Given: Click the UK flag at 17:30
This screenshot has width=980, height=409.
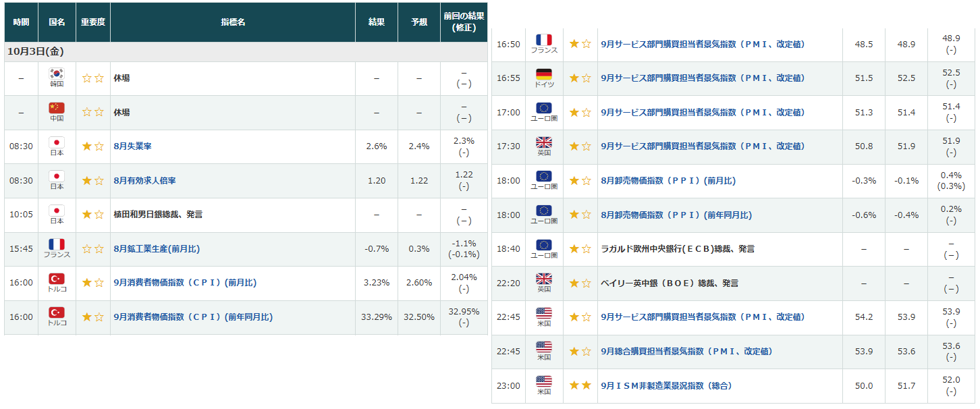Looking at the screenshot, I should [x=543, y=142].
